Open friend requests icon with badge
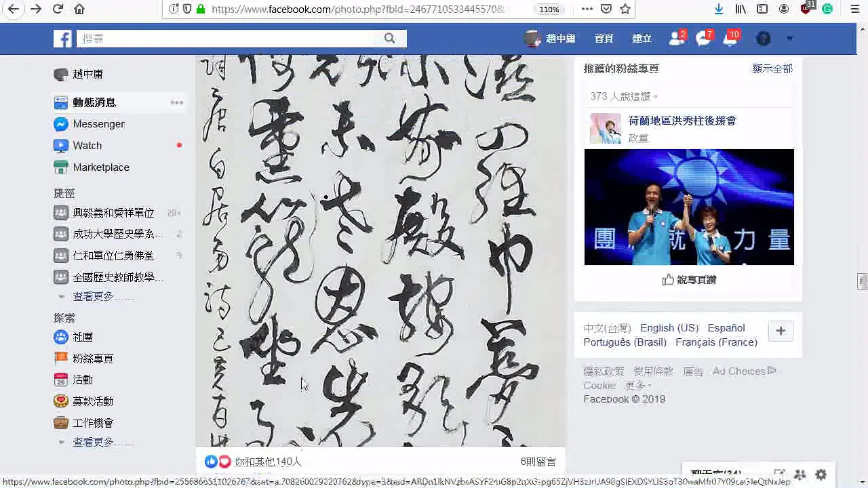 [x=676, y=39]
